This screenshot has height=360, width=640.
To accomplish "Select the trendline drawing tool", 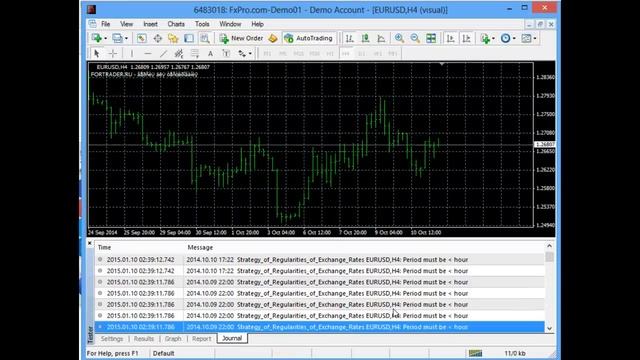I will [163, 53].
